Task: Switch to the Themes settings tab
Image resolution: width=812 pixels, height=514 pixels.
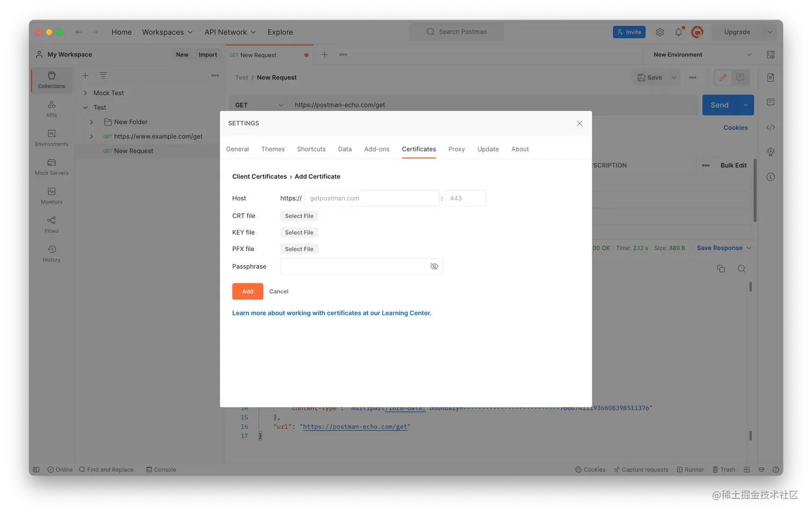Action: (273, 149)
